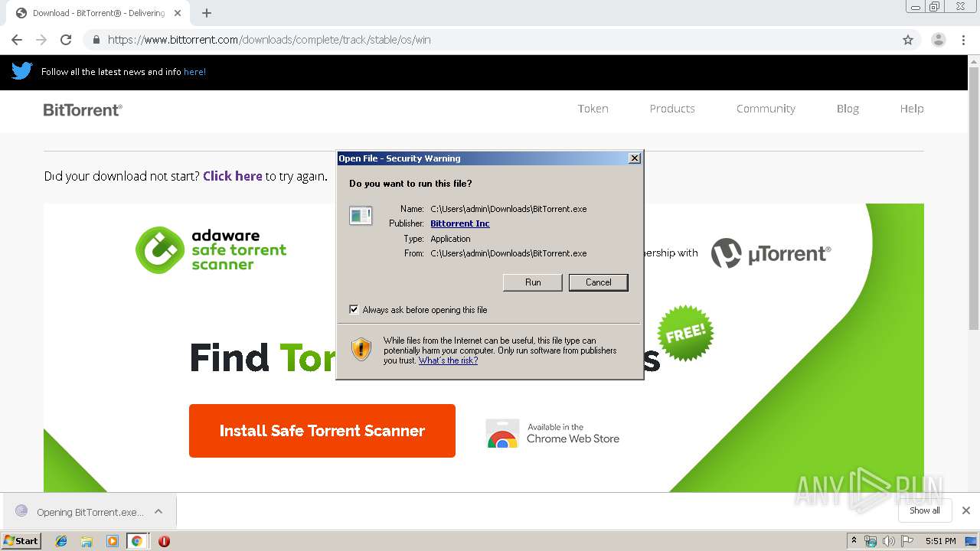
Task: Click the action center flag icon
Action: 907,541
